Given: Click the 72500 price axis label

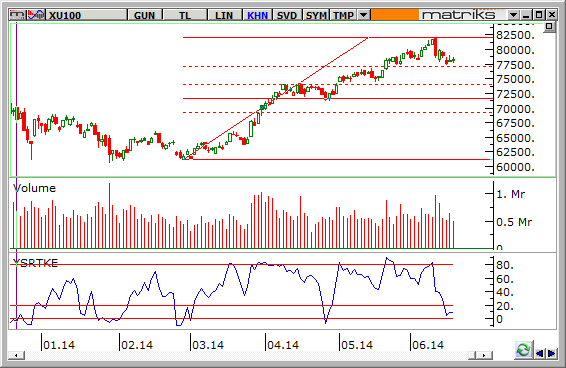Looking at the screenshot, I should click(x=515, y=94).
